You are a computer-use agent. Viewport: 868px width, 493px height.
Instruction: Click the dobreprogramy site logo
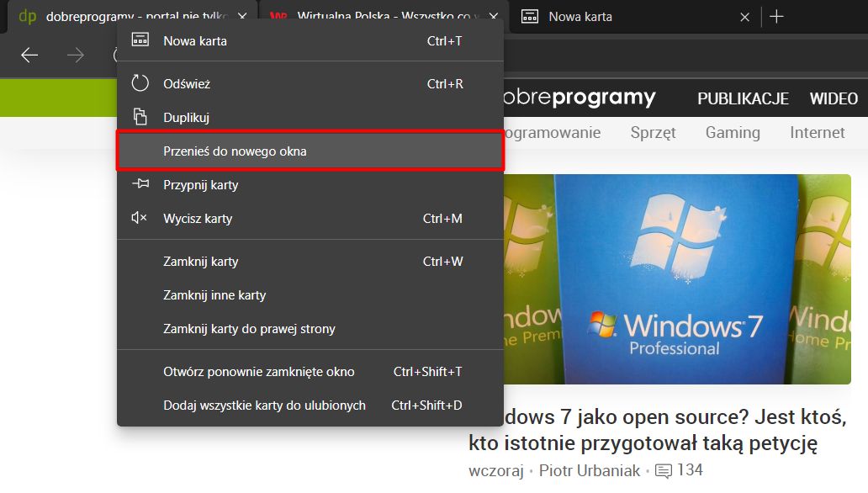580,98
